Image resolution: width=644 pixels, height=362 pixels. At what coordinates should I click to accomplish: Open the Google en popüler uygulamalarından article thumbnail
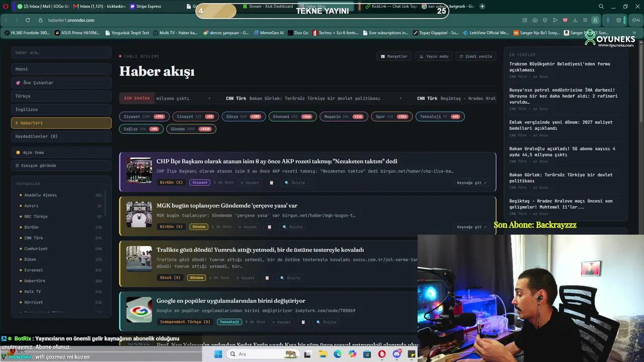click(x=139, y=310)
